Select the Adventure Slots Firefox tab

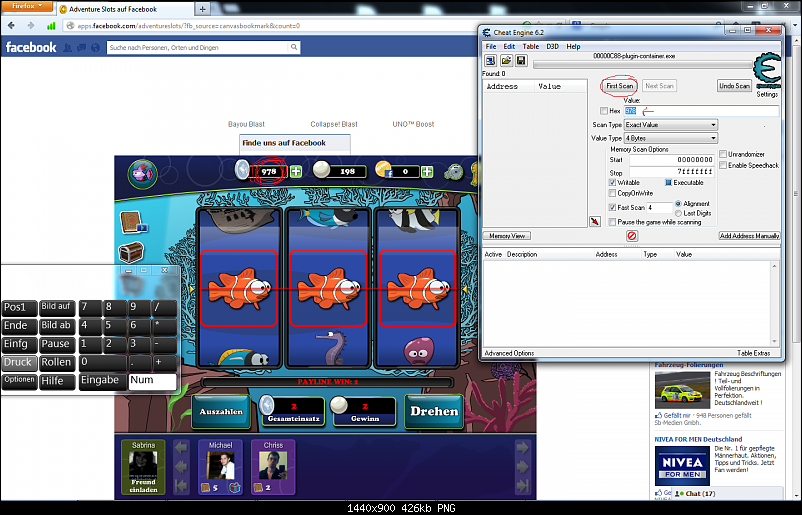pyautogui.click(x=125, y=9)
